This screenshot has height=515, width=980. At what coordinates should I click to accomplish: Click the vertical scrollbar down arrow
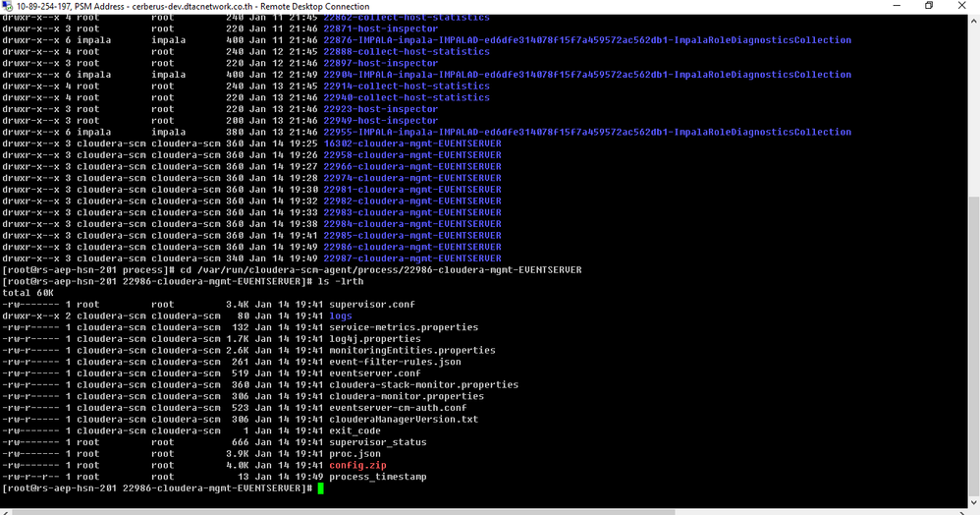coord(974,502)
